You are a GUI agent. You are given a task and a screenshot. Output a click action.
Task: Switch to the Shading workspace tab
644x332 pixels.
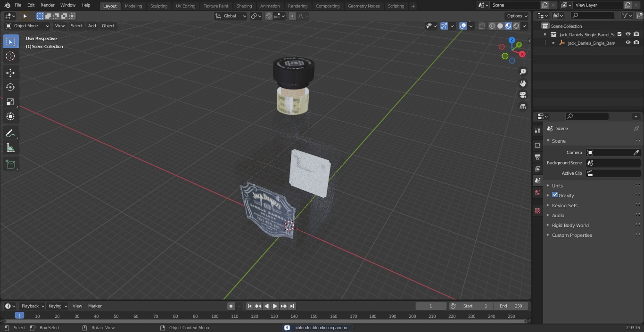tap(244, 6)
